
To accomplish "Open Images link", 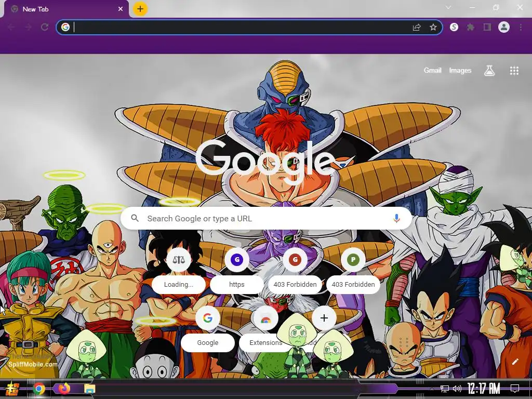I will pyautogui.click(x=460, y=70).
